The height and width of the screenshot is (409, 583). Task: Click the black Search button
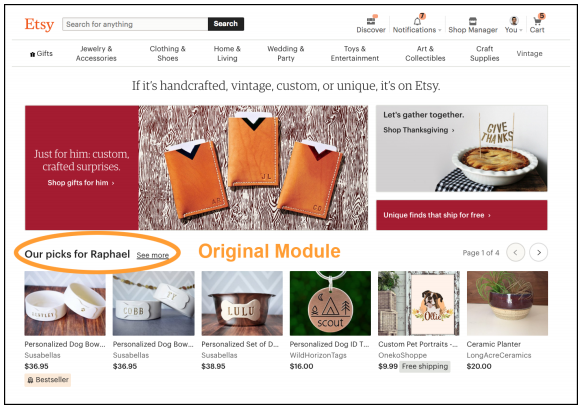pos(226,24)
